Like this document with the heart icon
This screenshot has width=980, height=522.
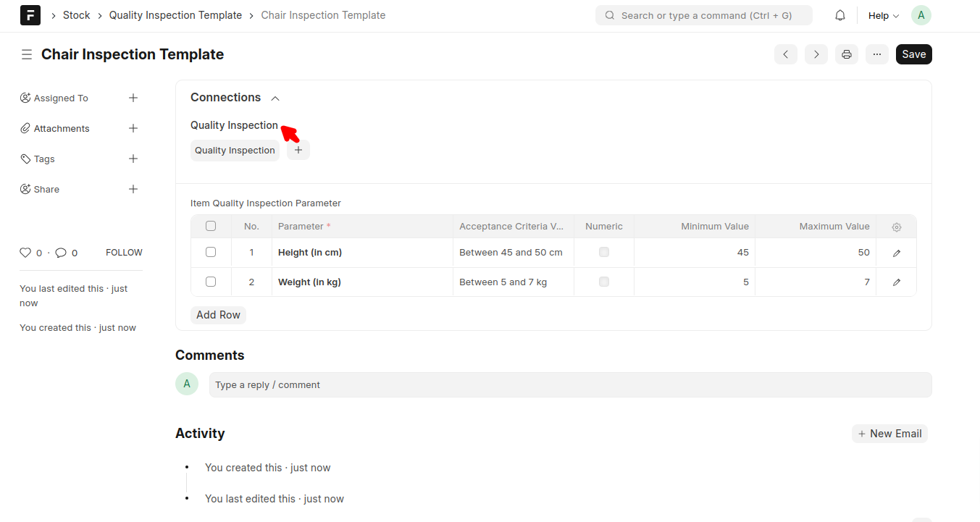(x=25, y=252)
